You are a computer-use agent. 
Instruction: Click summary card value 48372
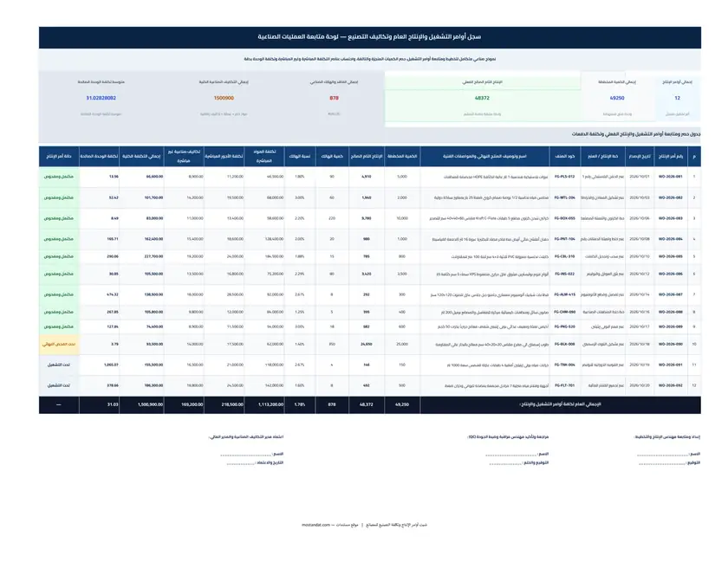[x=482, y=98]
